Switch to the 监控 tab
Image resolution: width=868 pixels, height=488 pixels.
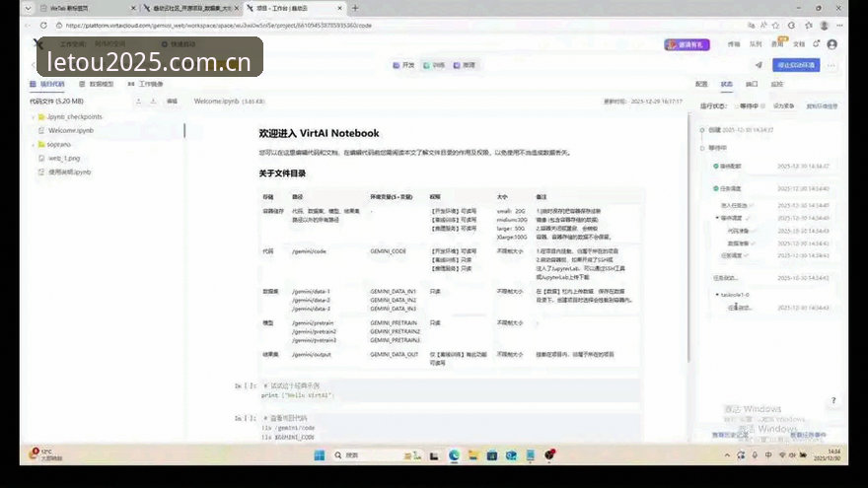(777, 84)
